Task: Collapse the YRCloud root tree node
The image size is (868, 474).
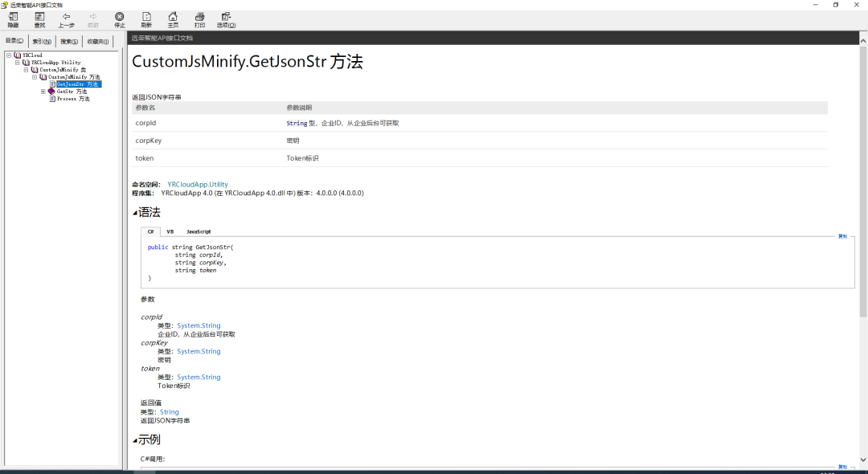Action: click(9, 55)
